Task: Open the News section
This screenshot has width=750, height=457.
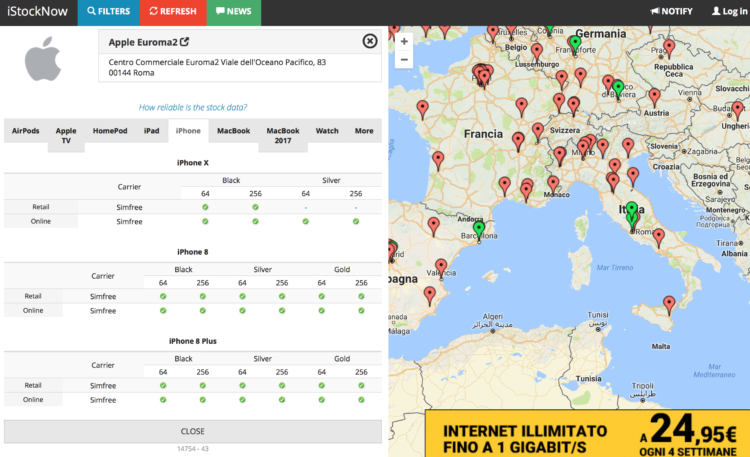Action: point(233,12)
